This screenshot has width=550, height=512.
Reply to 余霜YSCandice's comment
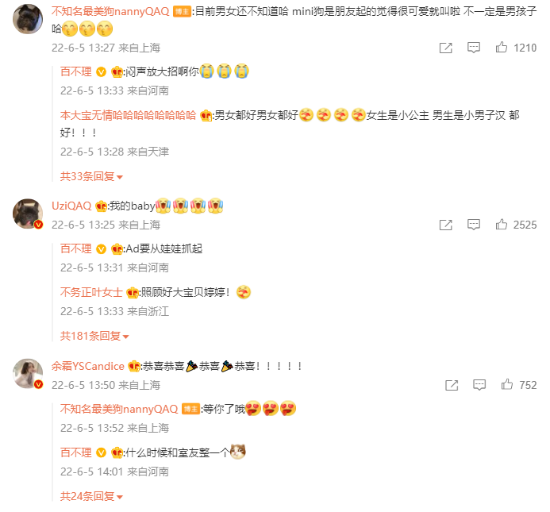pos(479,385)
